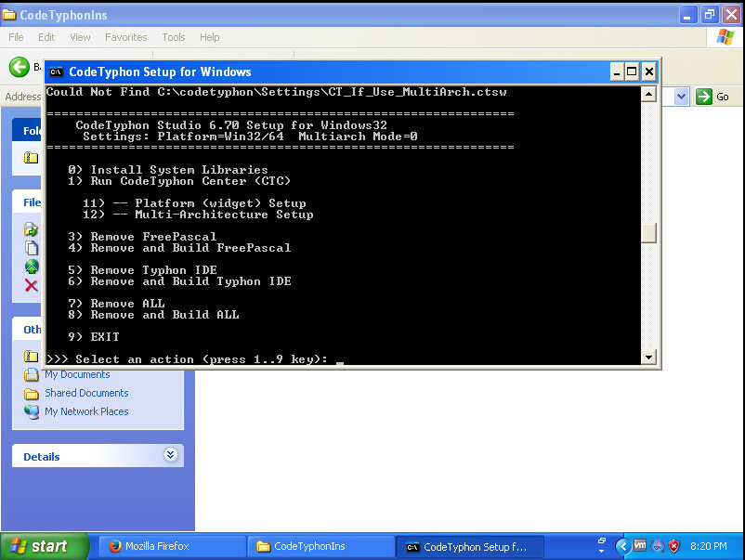
Task: Click the '8) Remove and Build ALL' line
Action: [153, 315]
